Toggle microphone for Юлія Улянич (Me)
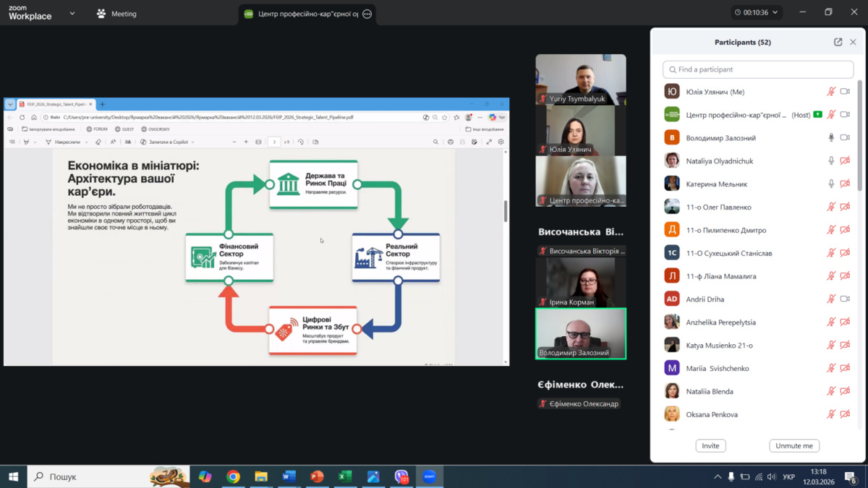This screenshot has height=488, width=868. click(x=831, y=92)
